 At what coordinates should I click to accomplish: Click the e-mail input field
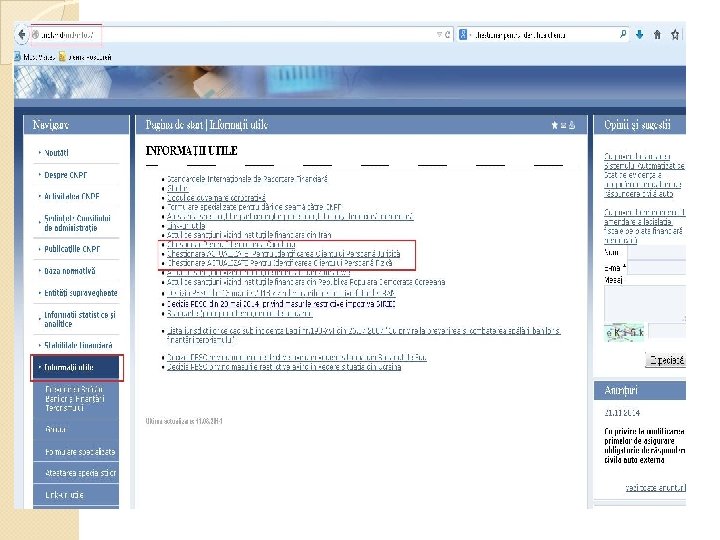point(657,268)
